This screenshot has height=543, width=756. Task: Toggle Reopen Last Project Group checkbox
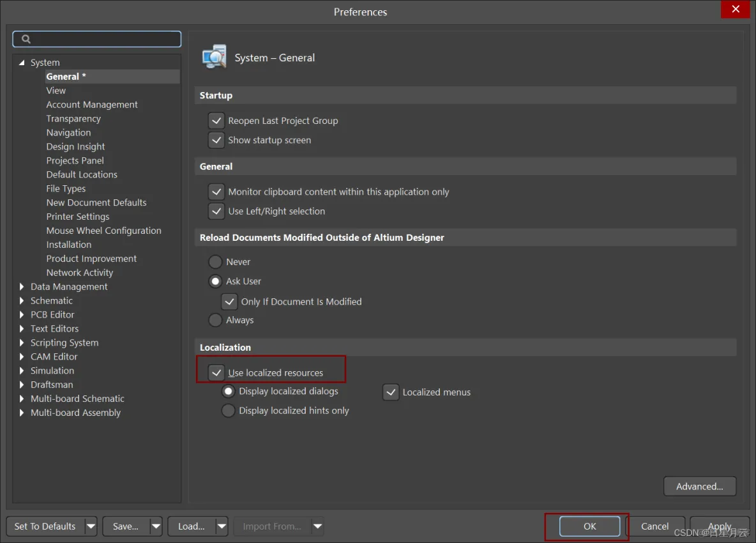[216, 121]
